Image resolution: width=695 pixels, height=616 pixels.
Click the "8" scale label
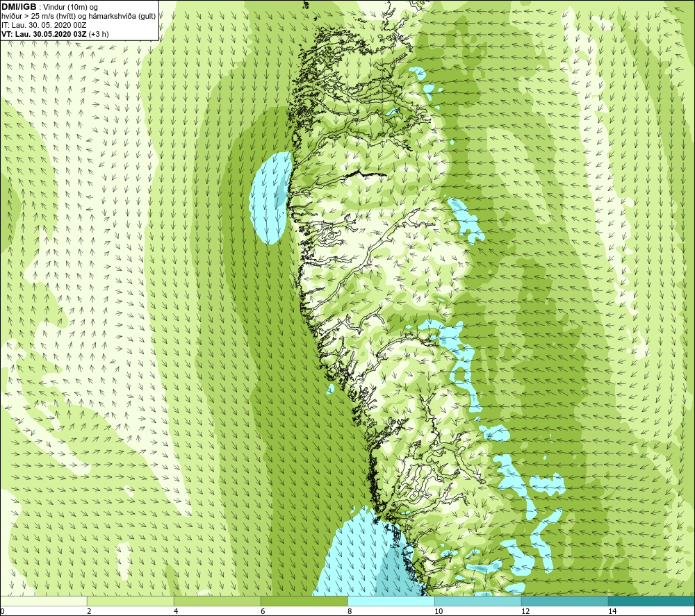[x=350, y=611]
